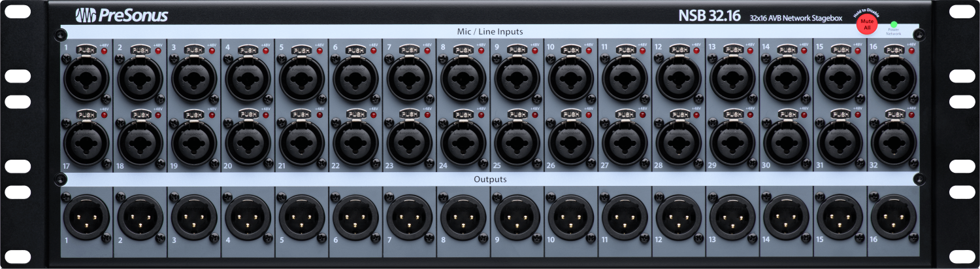This screenshot has width=980, height=269.
Task: Push the PUSH release tab on input 19
Action: [193, 114]
